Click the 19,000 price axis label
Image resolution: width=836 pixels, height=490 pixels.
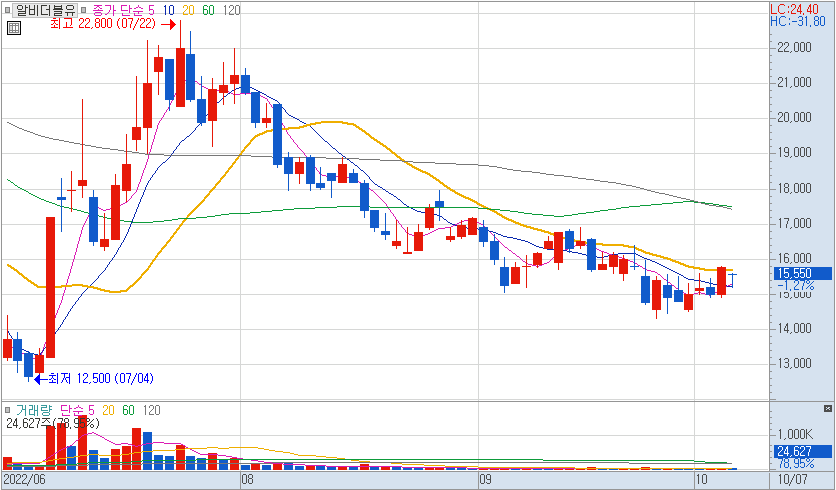(794, 153)
